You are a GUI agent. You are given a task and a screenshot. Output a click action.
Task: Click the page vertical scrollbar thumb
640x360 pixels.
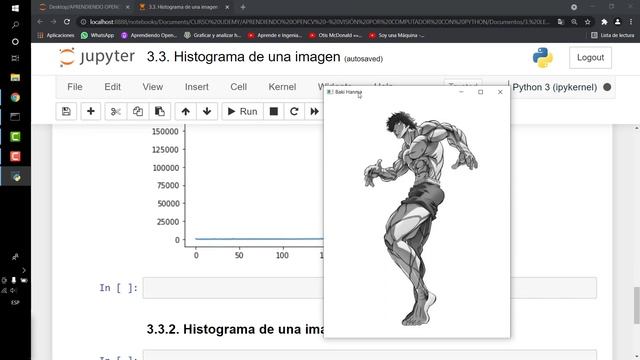(636, 305)
